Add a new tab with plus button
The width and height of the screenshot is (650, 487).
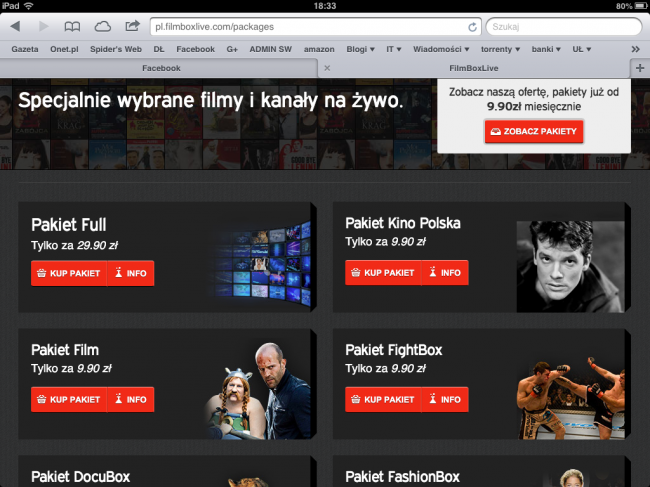640,68
